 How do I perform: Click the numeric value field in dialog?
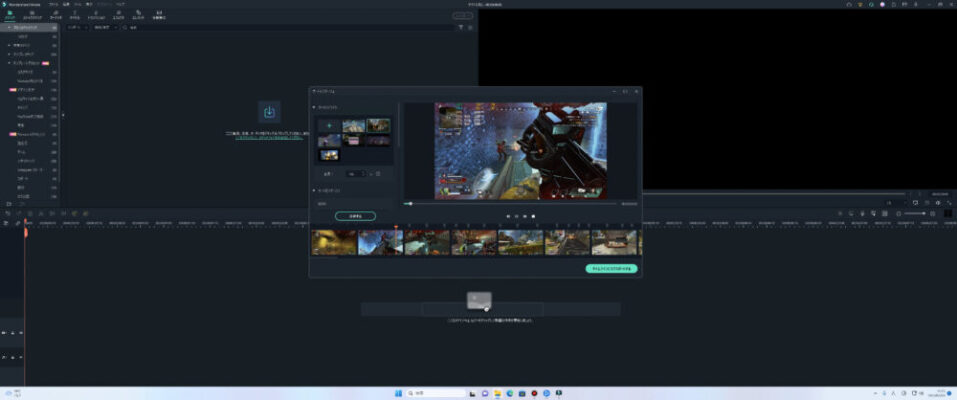(356, 174)
